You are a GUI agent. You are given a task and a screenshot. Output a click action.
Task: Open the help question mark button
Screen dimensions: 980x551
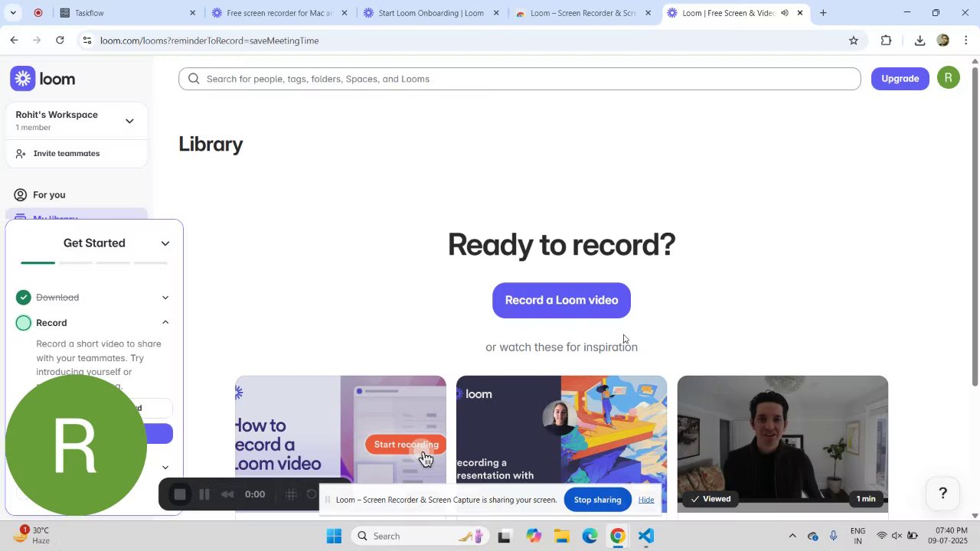coord(942,494)
